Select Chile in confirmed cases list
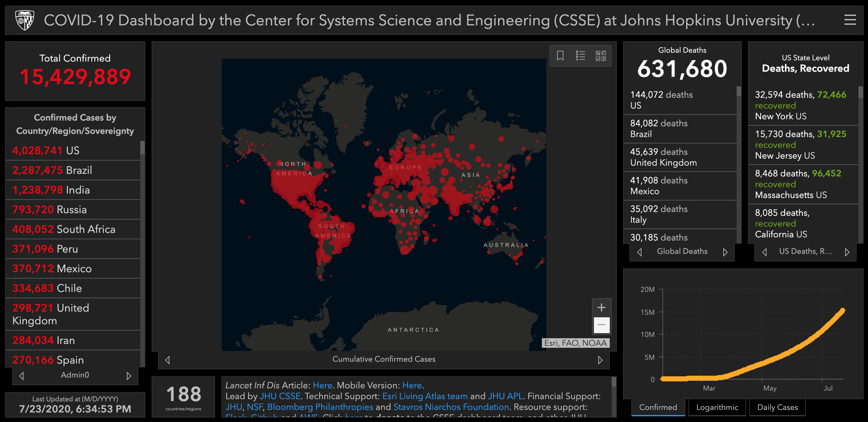Viewport: 868px width, 422px height. pyautogui.click(x=73, y=288)
